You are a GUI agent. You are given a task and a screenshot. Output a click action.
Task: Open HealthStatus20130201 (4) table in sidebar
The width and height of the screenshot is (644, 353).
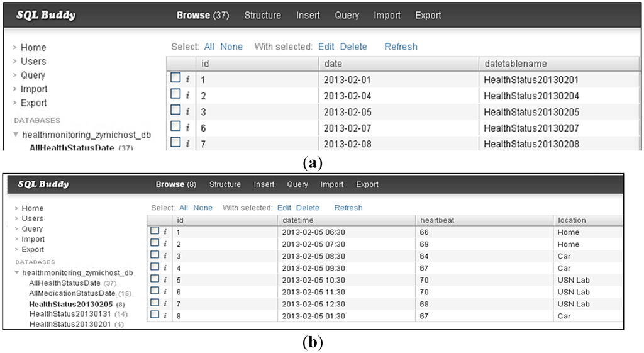click(76, 324)
